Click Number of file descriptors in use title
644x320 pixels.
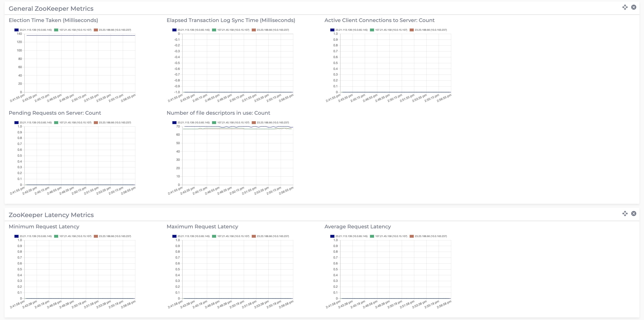pyautogui.click(x=218, y=113)
